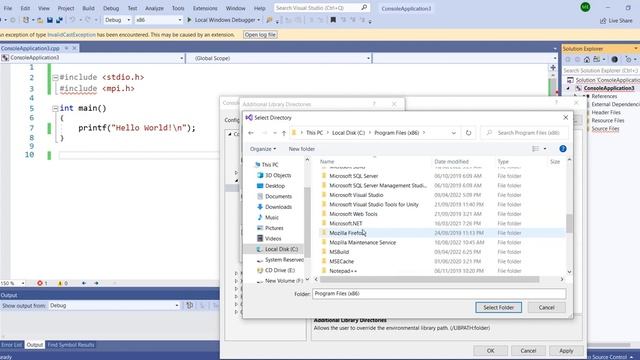Screen dimensions: 640x360
Task: Click the error count icon in editor status
Action: pos(40,283)
